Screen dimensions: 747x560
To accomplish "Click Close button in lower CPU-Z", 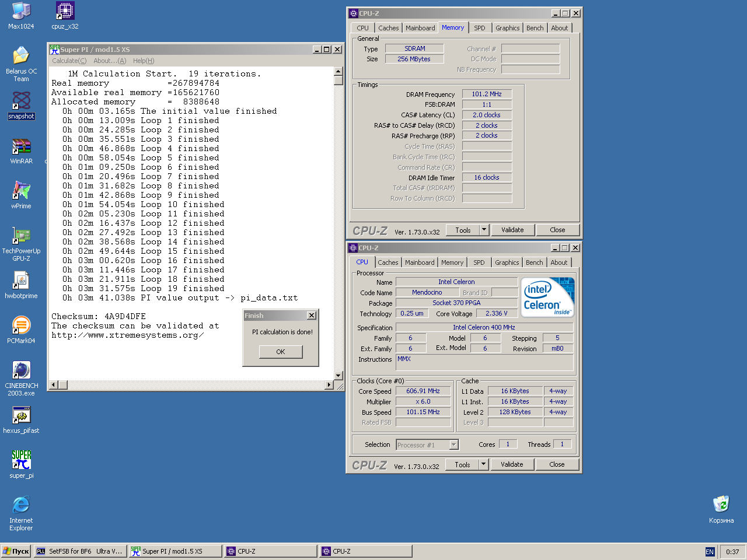I will click(557, 465).
